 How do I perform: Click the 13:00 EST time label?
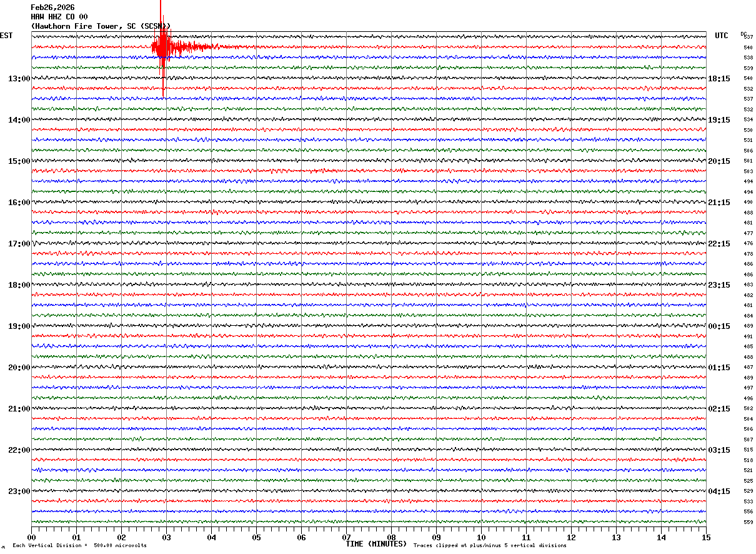[x=19, y=79]
